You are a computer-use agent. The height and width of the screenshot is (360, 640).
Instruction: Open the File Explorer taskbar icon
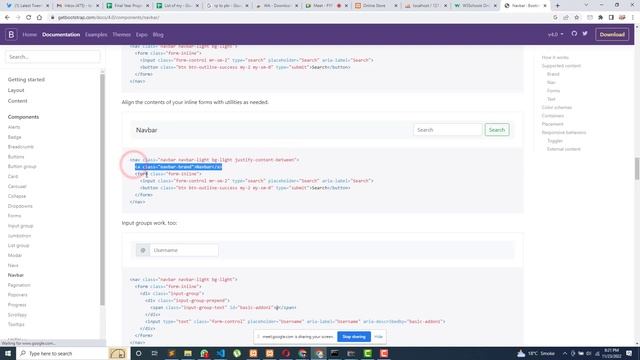[x=188, y=353]
